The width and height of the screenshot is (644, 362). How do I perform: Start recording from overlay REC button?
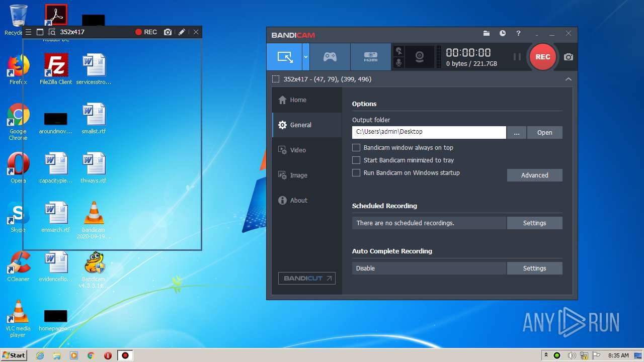pos(146,32)
